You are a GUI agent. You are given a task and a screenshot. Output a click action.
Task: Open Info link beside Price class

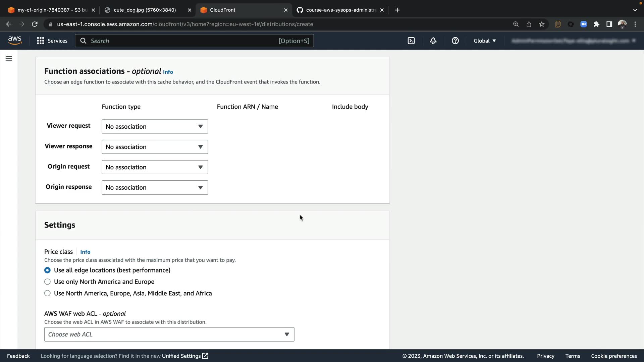pyautogui.click(x=85, y=252)
